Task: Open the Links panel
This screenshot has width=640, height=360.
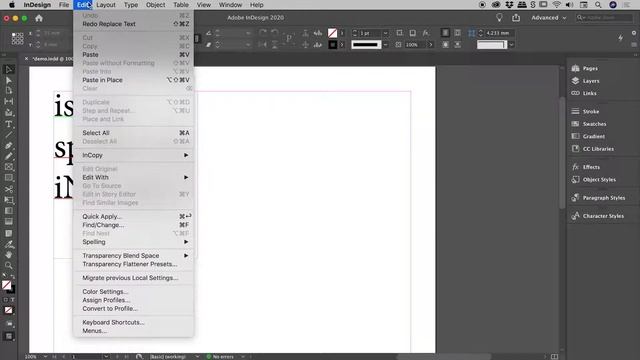Action: [584, 93]
